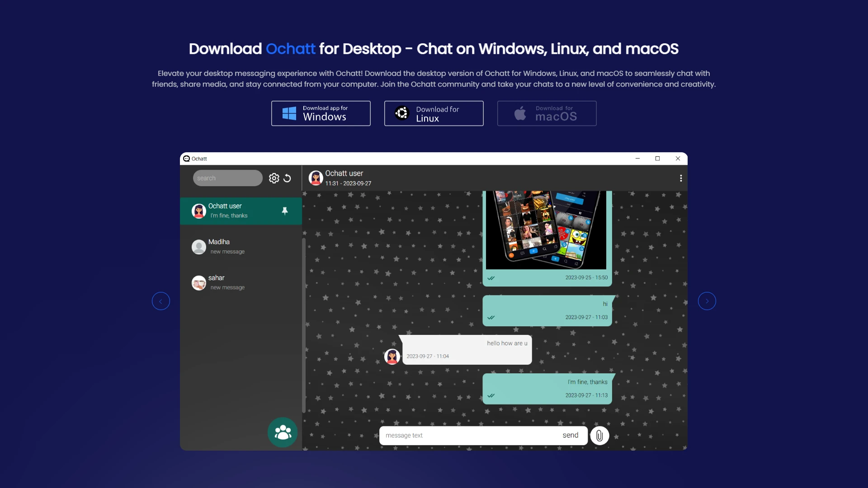
Task: Click the Apple logo on macOS button
Action: [x=520, y=113]
